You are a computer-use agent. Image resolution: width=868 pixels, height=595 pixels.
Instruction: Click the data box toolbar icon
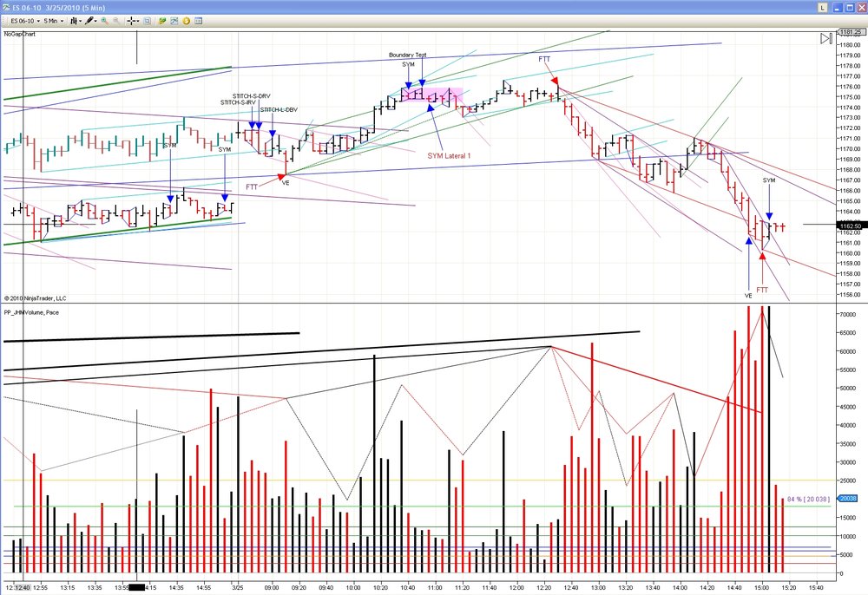[148, 21]
